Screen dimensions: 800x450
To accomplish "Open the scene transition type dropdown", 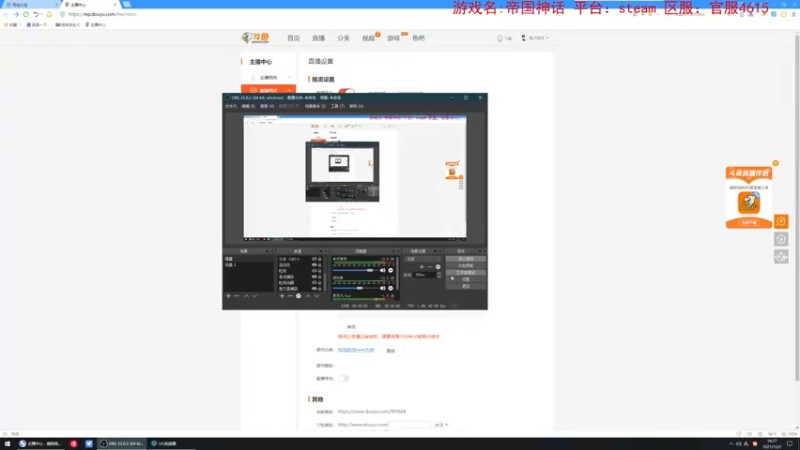I will (423, 259).
